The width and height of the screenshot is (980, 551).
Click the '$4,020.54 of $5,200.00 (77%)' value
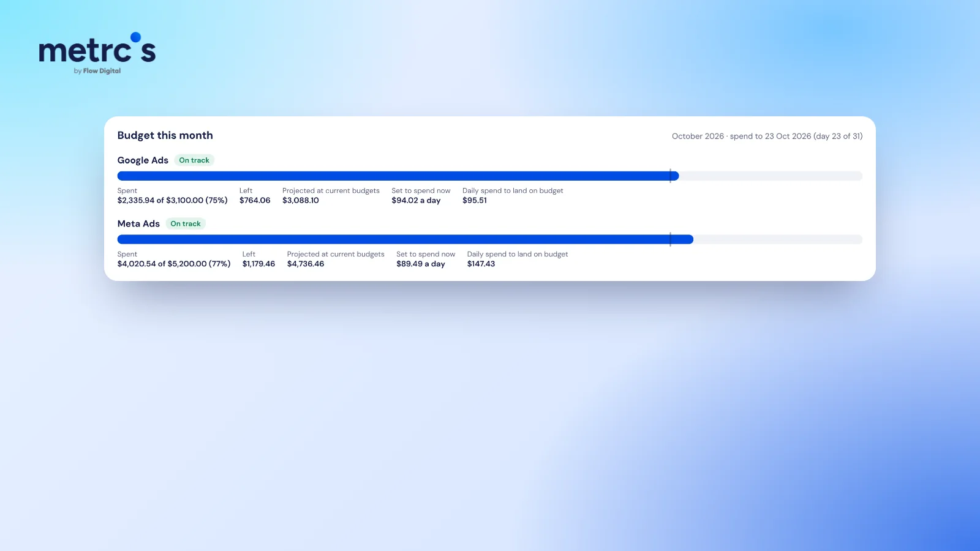pyautogui.click(x=174, y=264)
